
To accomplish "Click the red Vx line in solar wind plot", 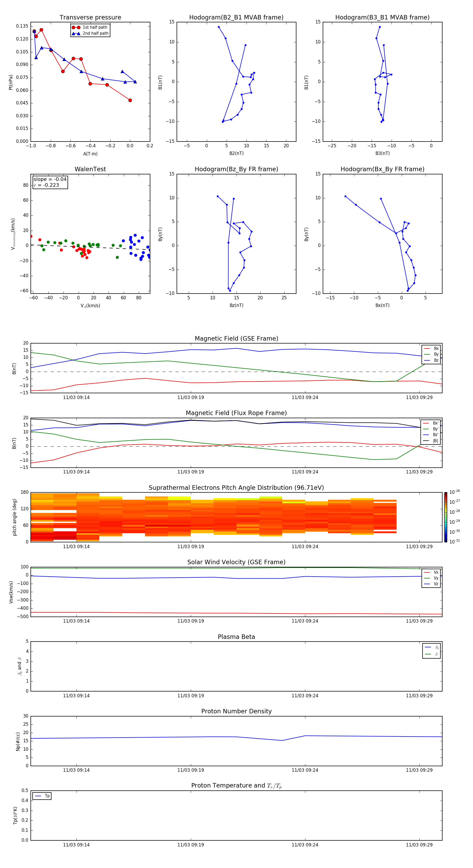I will pos(236,613).
